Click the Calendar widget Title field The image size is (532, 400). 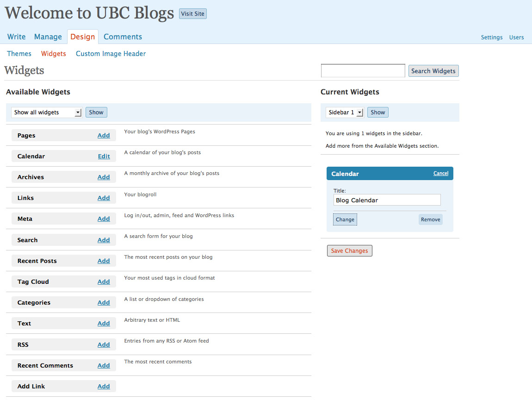coord(387,200)
